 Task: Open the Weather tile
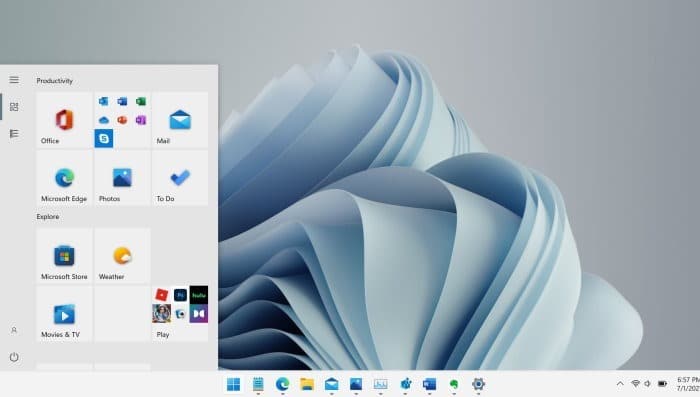pos(122,255)
